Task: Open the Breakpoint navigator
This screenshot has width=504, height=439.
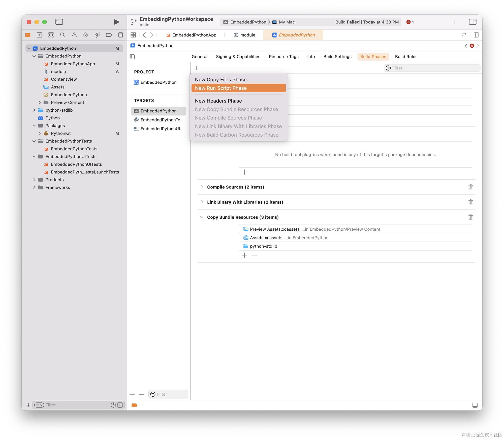Action: (x=109, y=35)
